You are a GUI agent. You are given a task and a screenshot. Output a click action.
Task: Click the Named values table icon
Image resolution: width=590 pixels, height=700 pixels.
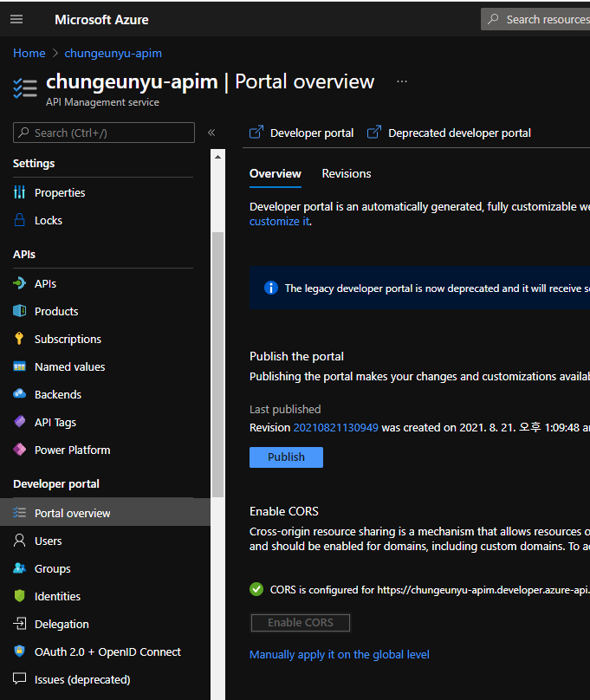coord(19,366)
